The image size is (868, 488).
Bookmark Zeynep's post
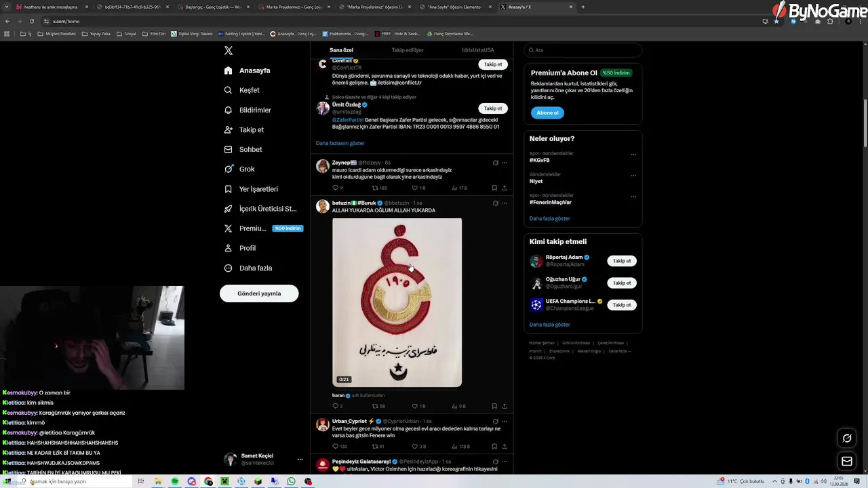pos(494,188)
